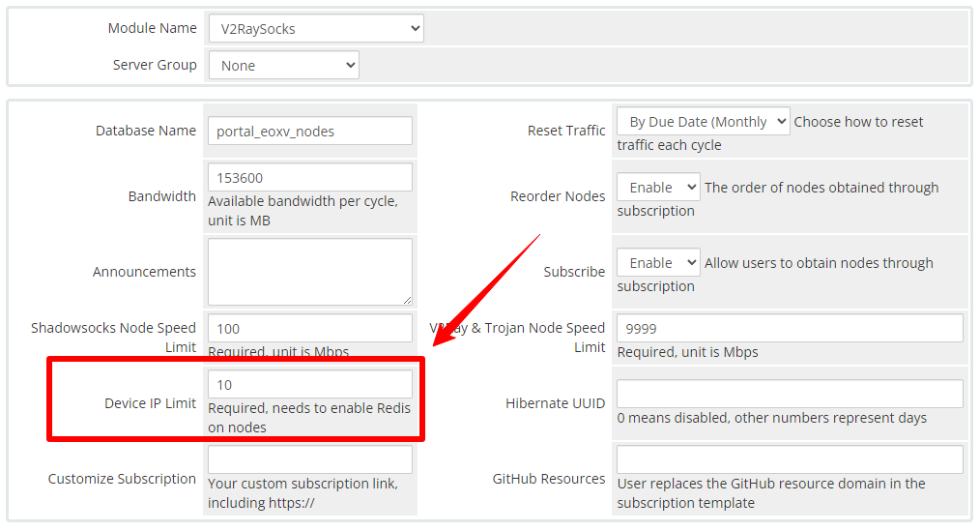Click inside the Announcements text area
This screenshot has width=980, height=531.
pos(309,272)
